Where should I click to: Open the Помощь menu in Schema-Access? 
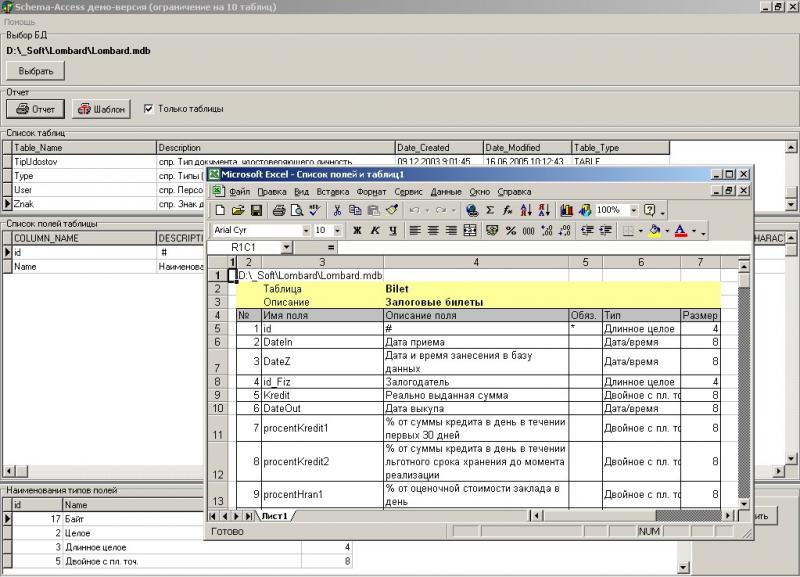20,22
